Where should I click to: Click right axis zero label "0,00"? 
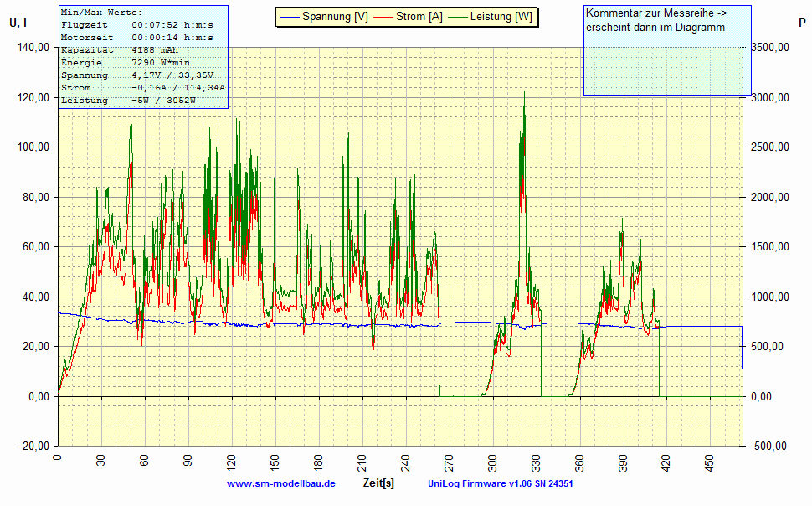(x=761, y=396)
